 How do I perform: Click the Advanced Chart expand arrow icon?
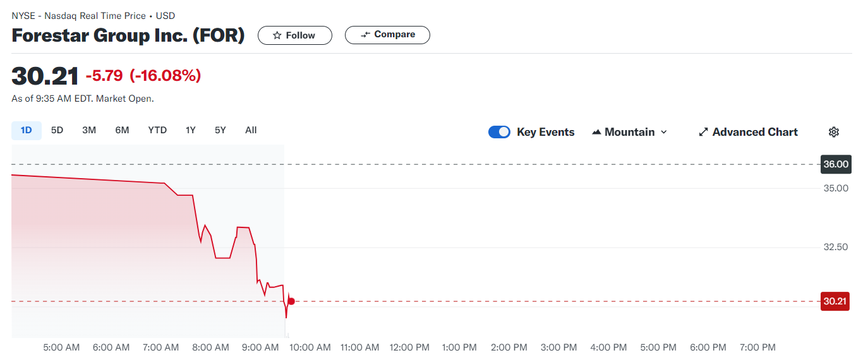coord(703,132)
